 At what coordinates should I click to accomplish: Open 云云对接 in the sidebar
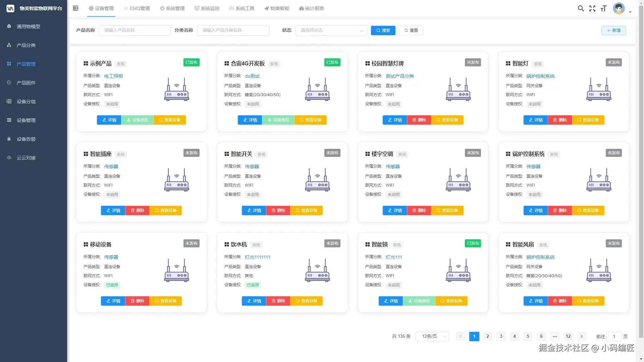click(26, 158)
